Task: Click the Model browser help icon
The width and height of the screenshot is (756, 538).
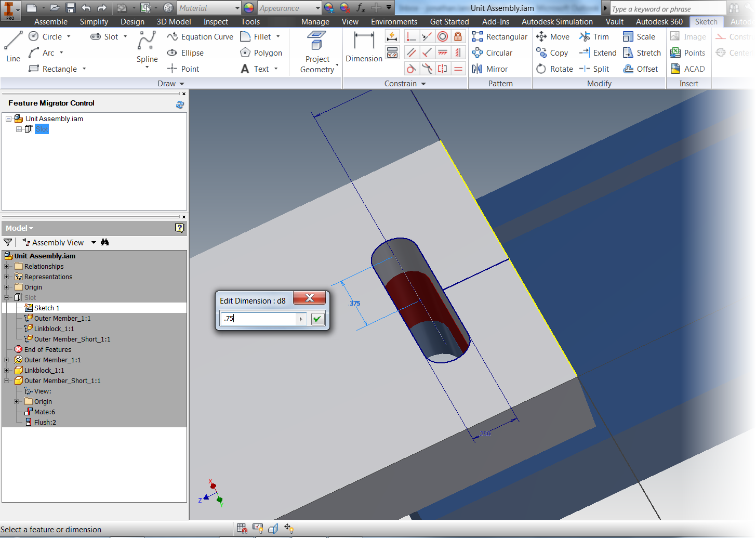Action: (x=179, y=228)
